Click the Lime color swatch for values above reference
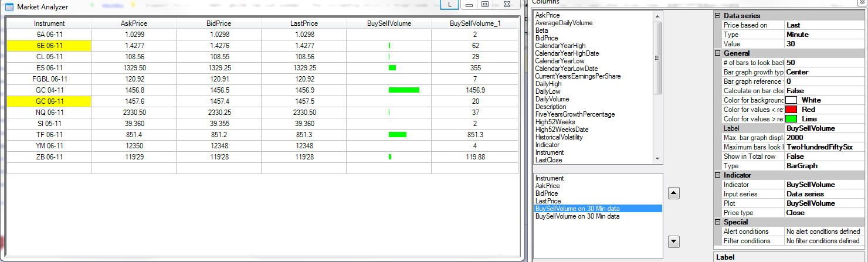The width and height of the screenshot is (868, 262). click(792, 119)
